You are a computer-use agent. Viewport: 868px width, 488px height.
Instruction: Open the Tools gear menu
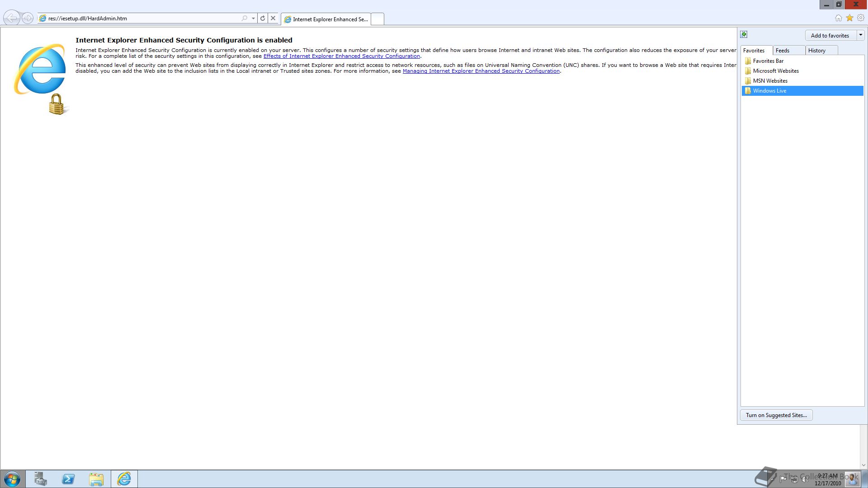[x=861, y=18]
